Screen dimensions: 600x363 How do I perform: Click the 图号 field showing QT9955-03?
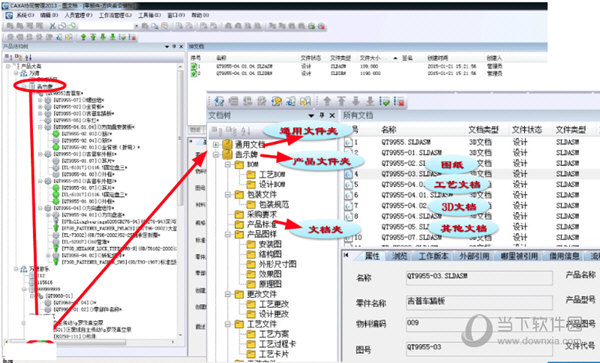pyautogui.click(x=479, y=348)
